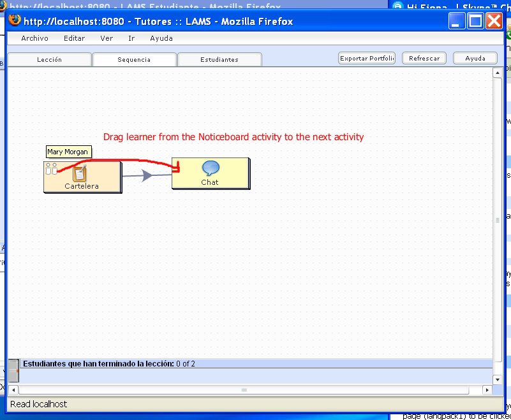Image resolution: width=511 pixels, height=420 pixels.
Task: Switch to the Estudiantes tab
Action: click(x=219, y=59)
